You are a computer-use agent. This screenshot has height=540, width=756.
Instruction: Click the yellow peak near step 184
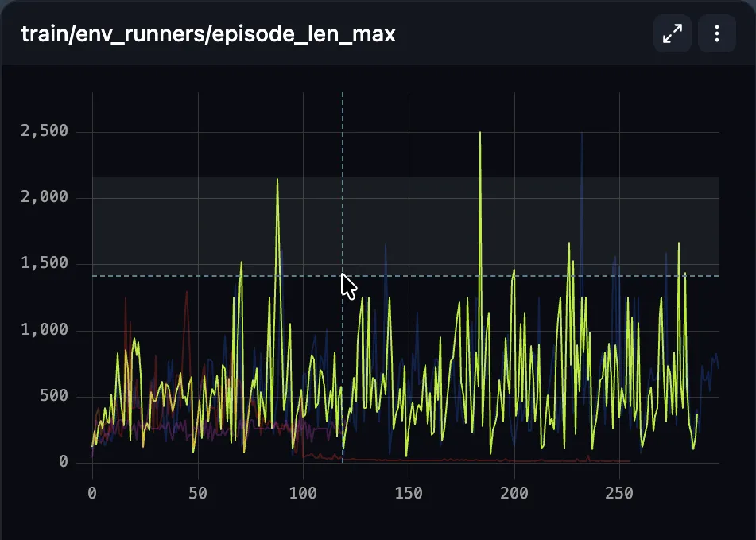pos(479,133)
